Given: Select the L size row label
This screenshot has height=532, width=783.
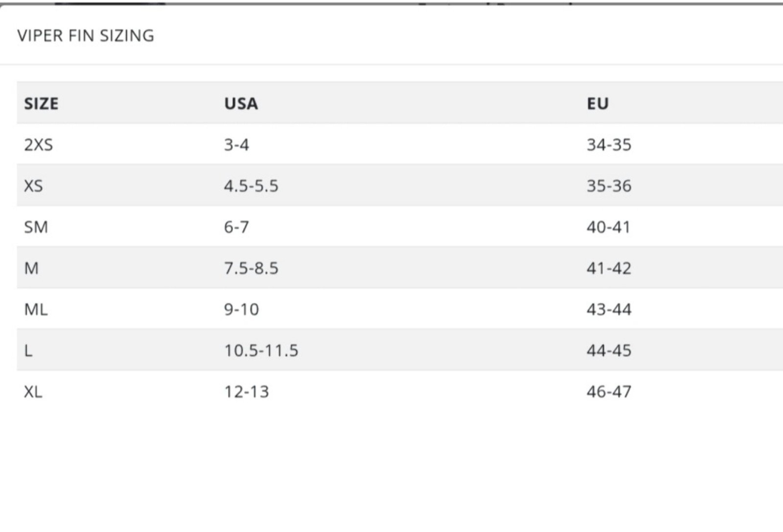Looking at the screenshot, I should point(28,350).
